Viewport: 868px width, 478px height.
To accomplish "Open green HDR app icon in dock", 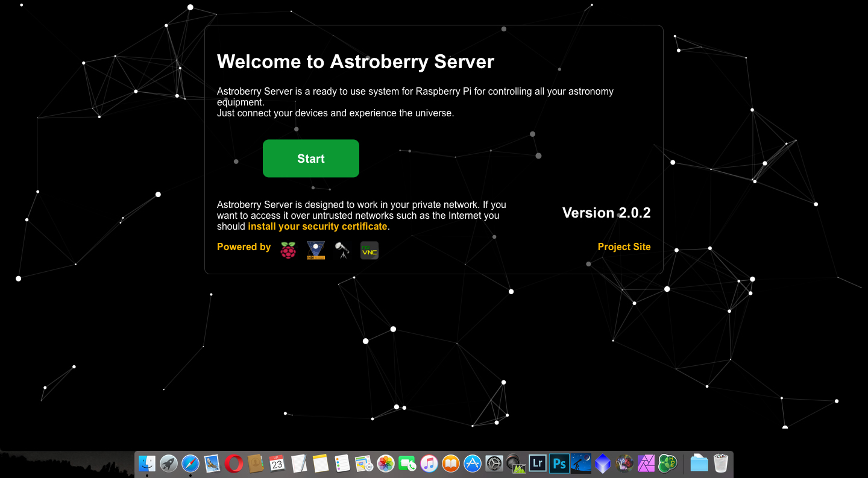I will tap(668, 464).
